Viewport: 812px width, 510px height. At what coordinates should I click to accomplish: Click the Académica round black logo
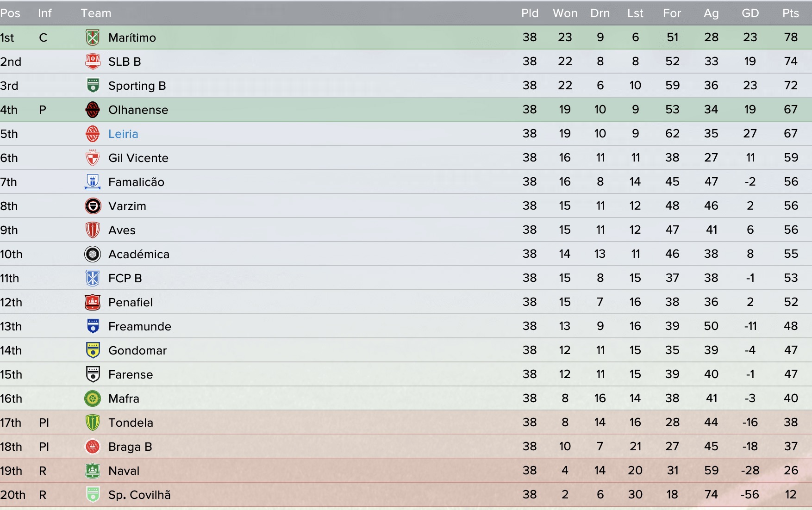[x=93, y=254]
